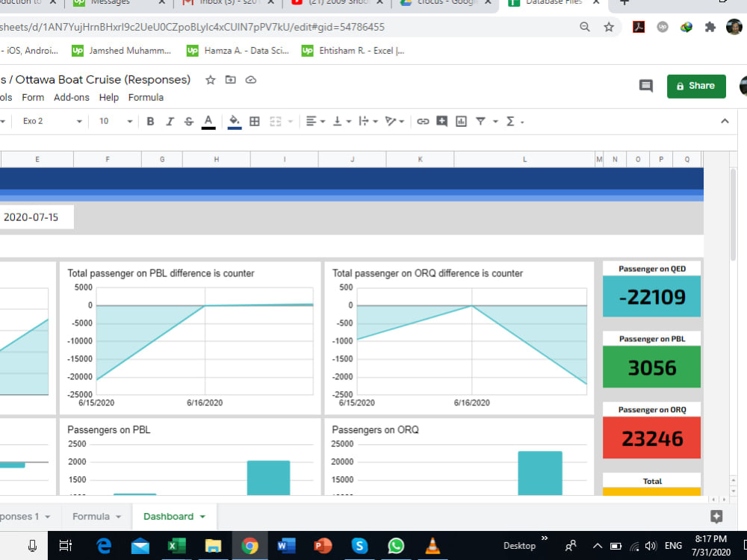
Task: Launch Excel from taskbar
Action: 176,546
